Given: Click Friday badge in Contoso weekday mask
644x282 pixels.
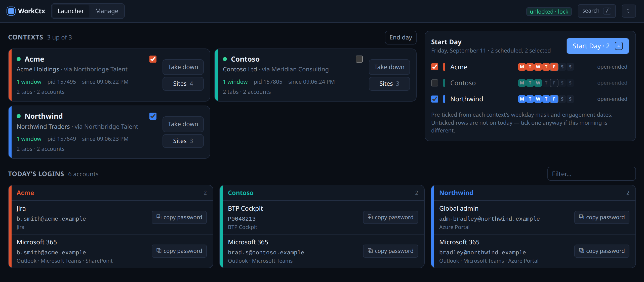Looking at the screenshot, I should point(554,83).
